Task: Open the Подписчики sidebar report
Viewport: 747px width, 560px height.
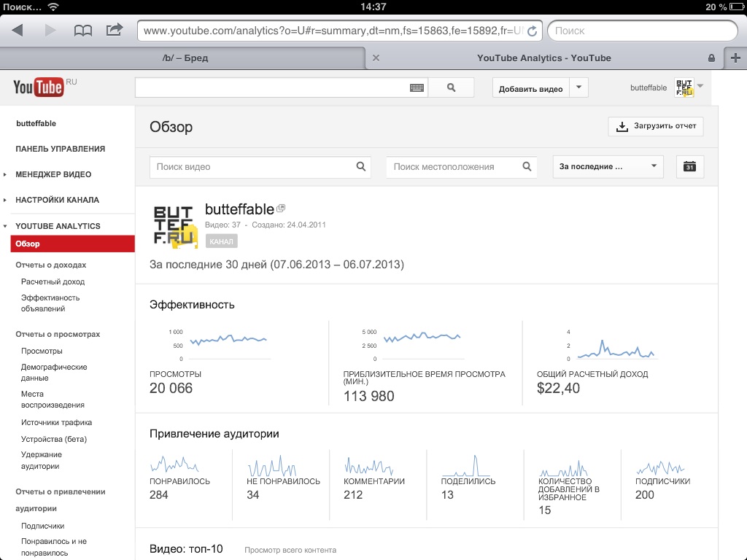Action: [x=42, y=526]
